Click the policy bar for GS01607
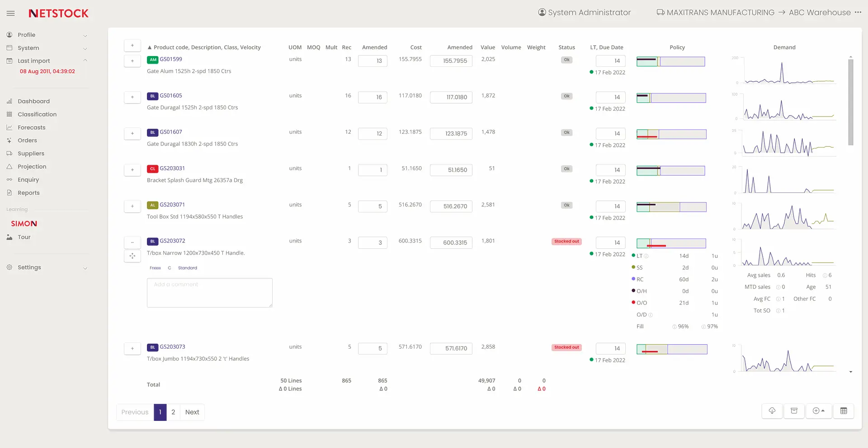 [x=671, y=134]
